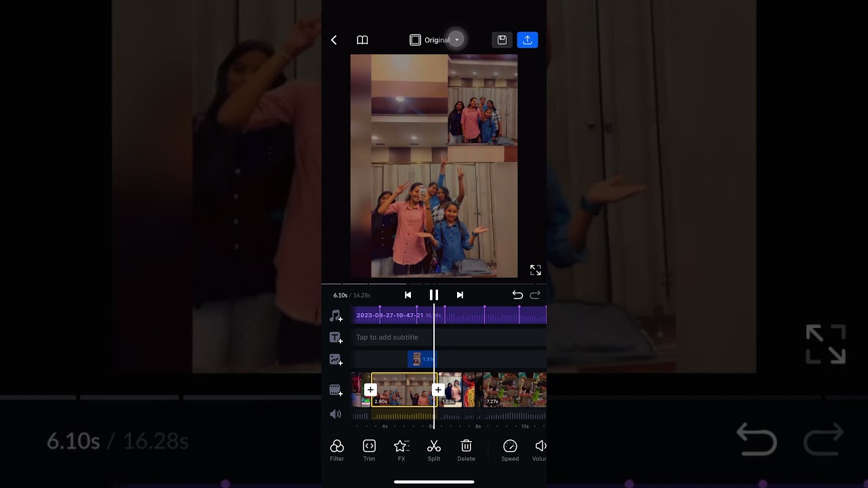The width and height of the screenshot is (868, 488).
Task: Select the highlighted 2.90s video clip
Action: pos(403,390)
